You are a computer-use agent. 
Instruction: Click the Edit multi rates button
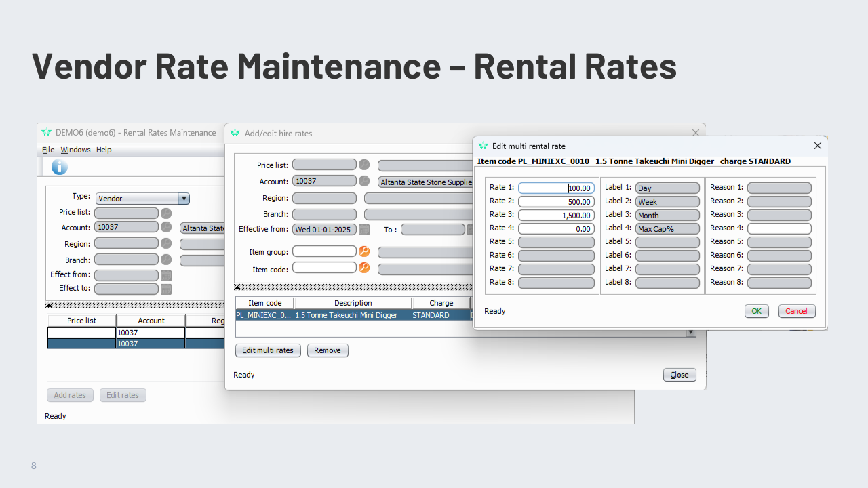click(x=268, y=350)
